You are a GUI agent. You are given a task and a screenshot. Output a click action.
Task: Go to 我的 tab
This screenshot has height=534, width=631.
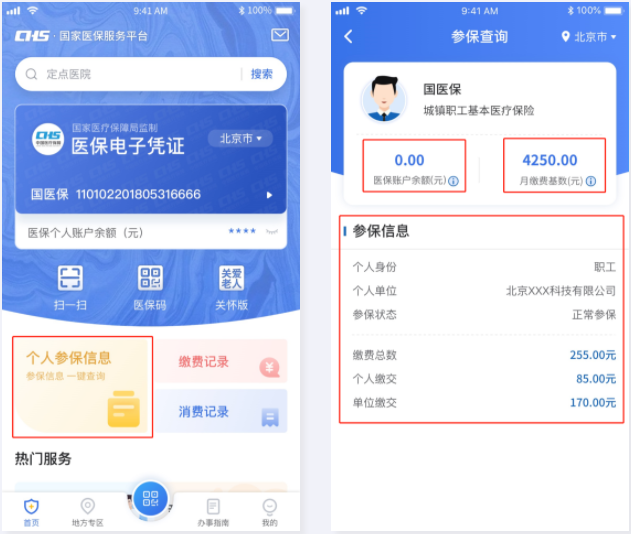click(270, 512)
